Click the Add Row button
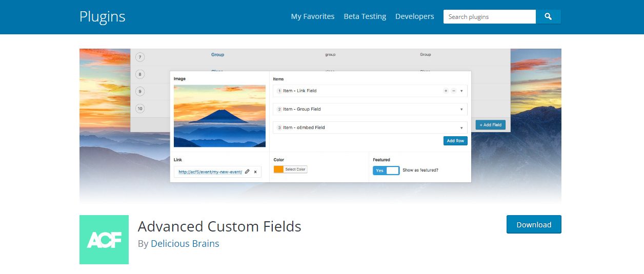The height and width of the screenshot is (274, 644). tap(455, 141)
